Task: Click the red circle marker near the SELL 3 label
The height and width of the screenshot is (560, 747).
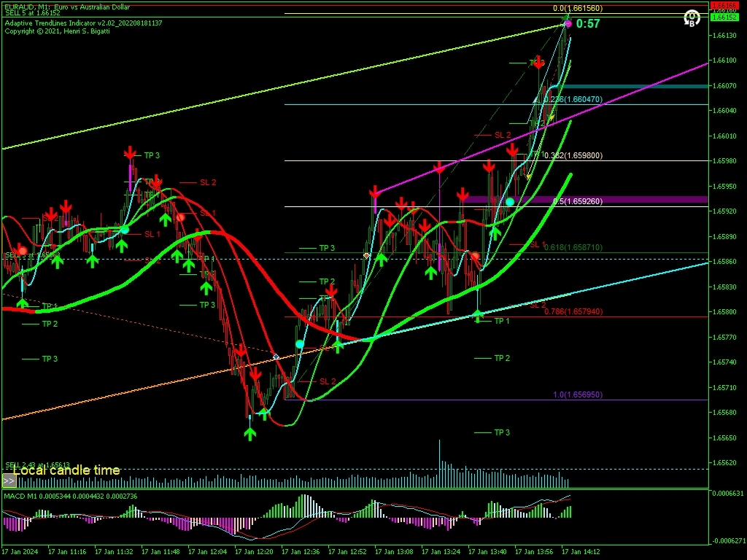Action: (23, 251)
